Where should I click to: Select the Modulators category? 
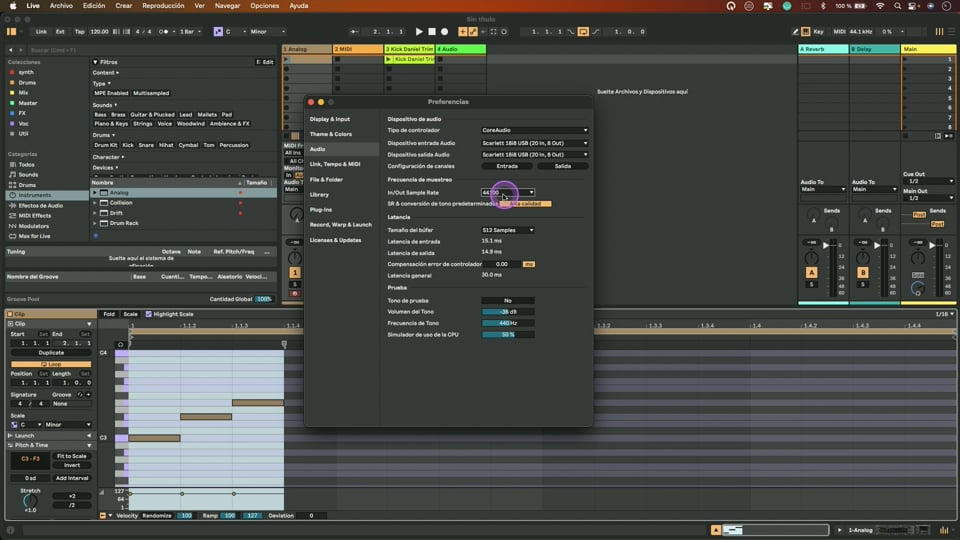[x=34, y=226]
